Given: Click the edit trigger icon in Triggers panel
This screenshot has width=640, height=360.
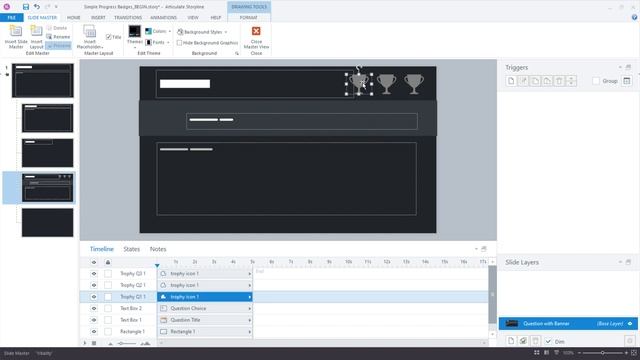Looking at the screenshot, I should (x=523, y=81).
